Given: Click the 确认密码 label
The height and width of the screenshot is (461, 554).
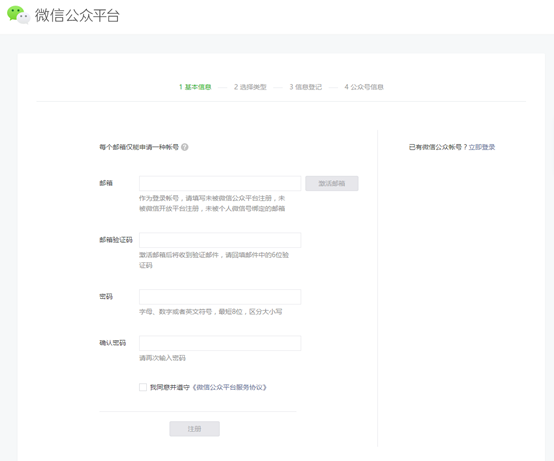Looking at the screenshot, I should click(112, 343).
